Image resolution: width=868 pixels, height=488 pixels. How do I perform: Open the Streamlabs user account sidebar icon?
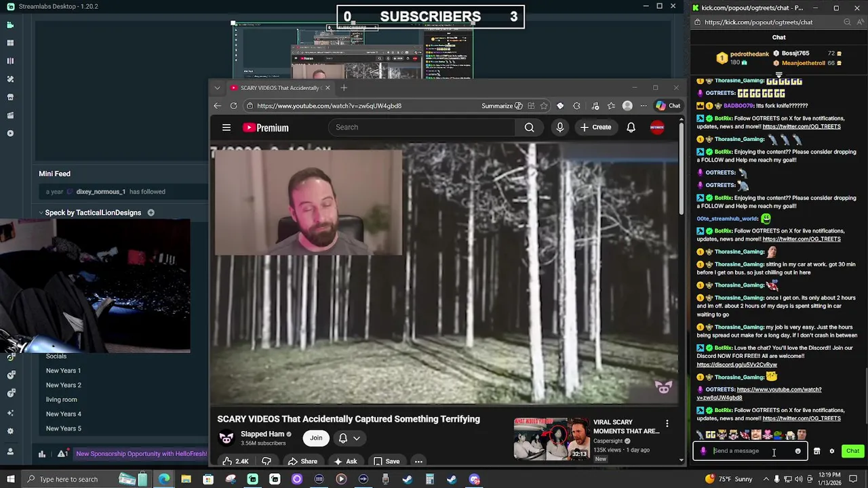[10, 451]
